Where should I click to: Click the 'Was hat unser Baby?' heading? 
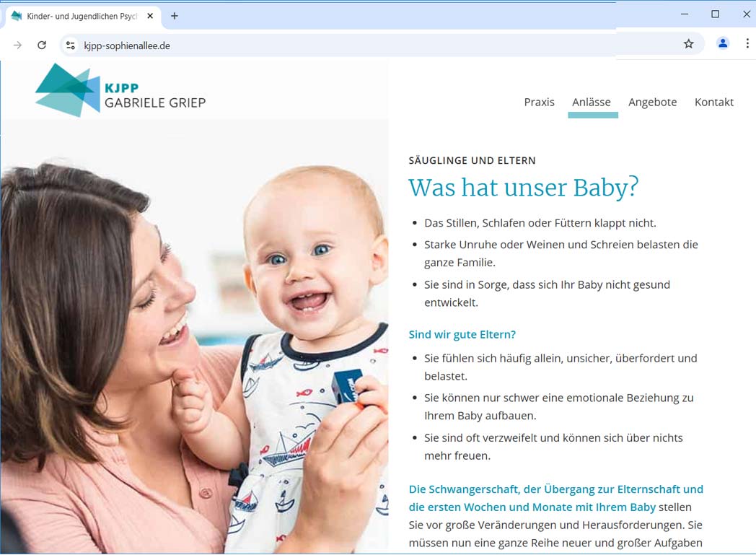524,188
